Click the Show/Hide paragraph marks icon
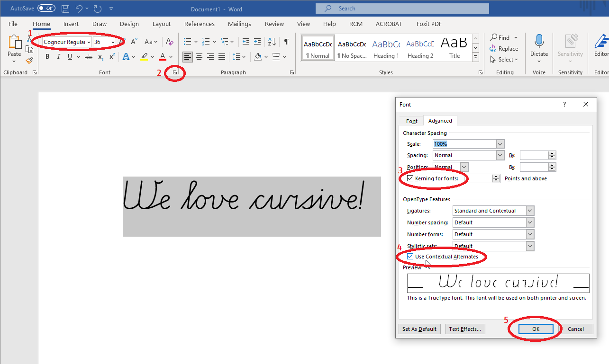Viewport: 609px width, 364px height. tap(286, 42)
